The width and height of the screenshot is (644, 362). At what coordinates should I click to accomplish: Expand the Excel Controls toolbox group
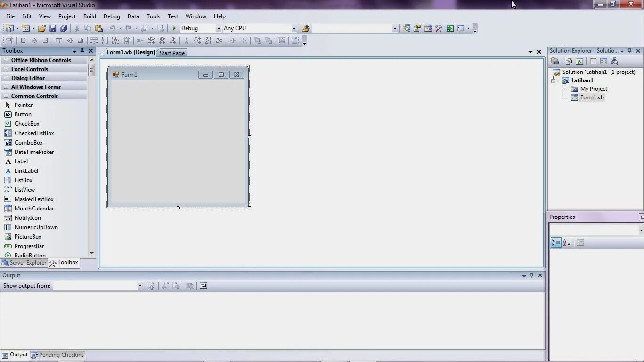coord(6,69)
